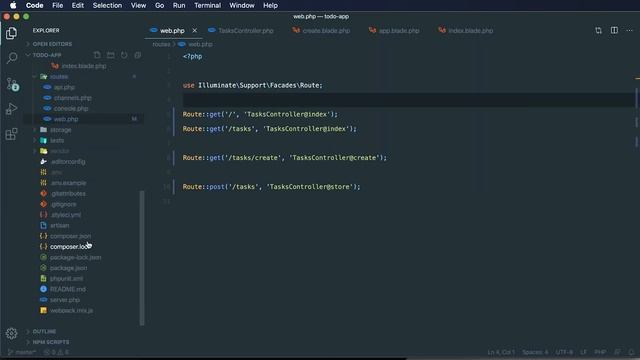Open composer.json in Explorer
Screen dimensions: 640x360
pyautogui.click(x=70, y=236)
